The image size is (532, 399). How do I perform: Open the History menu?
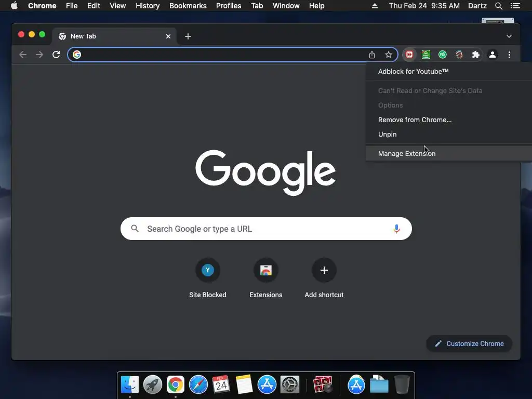click(x=148, y=6)
